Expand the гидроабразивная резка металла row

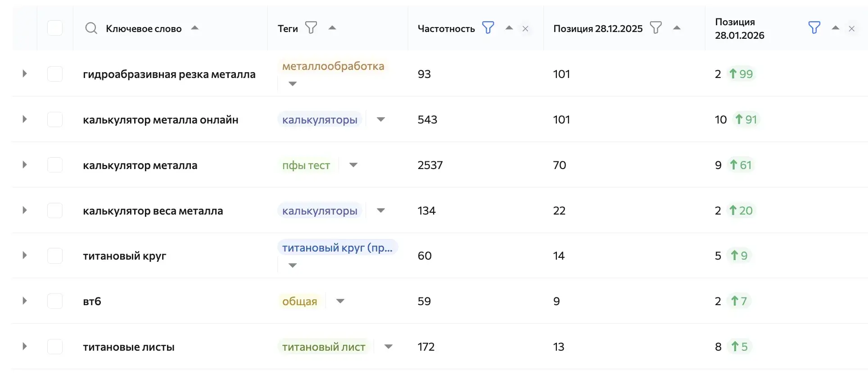[x=25, y=73]
